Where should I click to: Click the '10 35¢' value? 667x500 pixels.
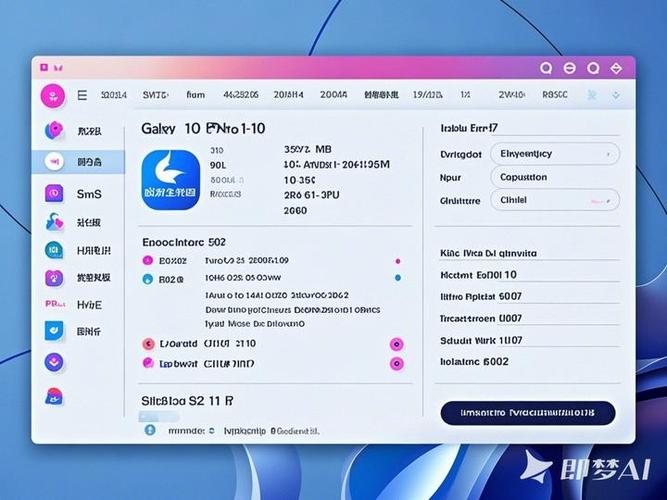(299, 180)
